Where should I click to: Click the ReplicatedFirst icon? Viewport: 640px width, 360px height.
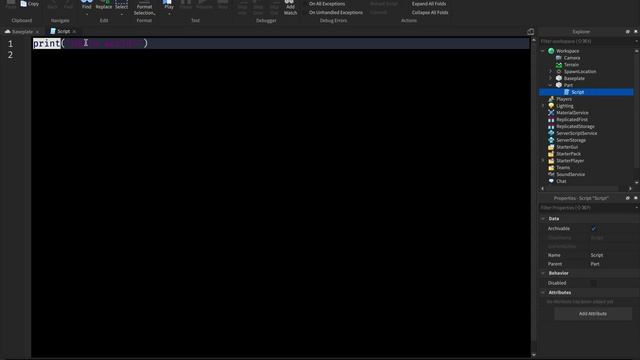tap(551, 120)
